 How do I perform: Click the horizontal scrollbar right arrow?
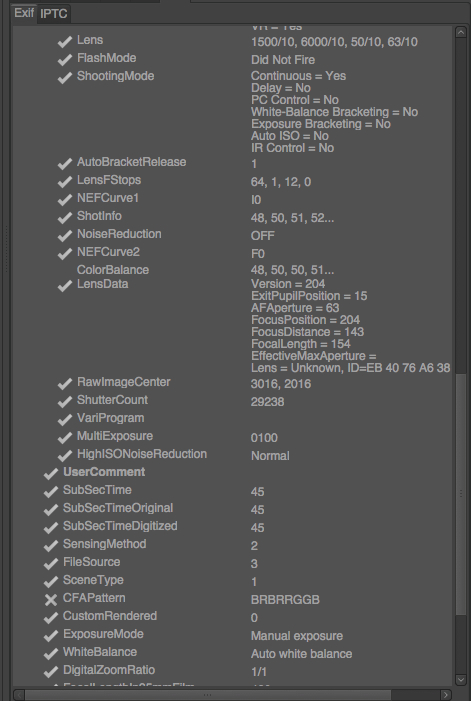[x=446, y=695]
